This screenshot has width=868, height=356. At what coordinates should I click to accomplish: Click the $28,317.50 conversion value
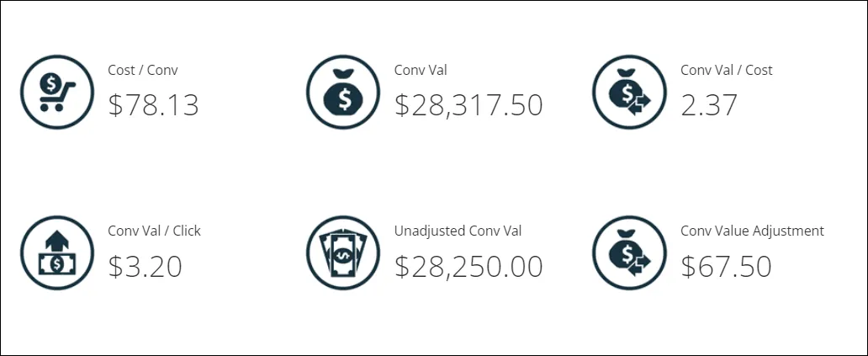point(468,104)
